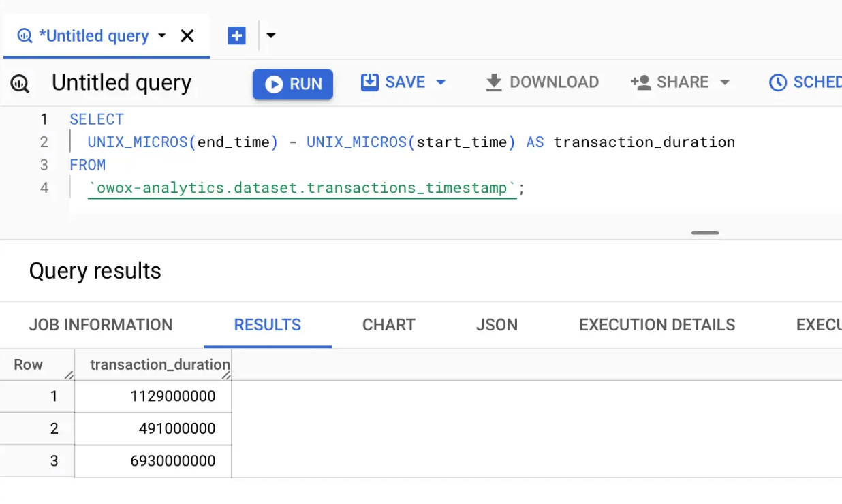Click the SHARE button

pos(670,82)
